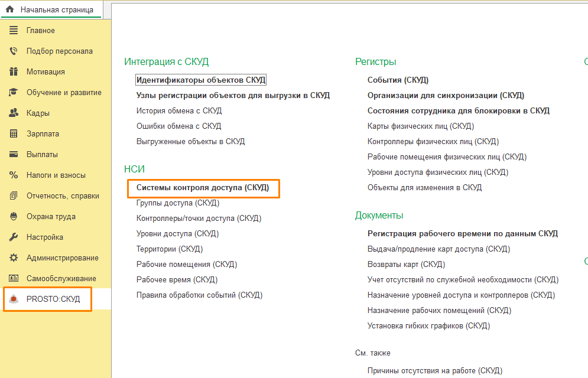Image resolution: width=588 pixels, height=378 pixels.
Task: Click the Настройка wrench icon
Action: pos(14,237)
